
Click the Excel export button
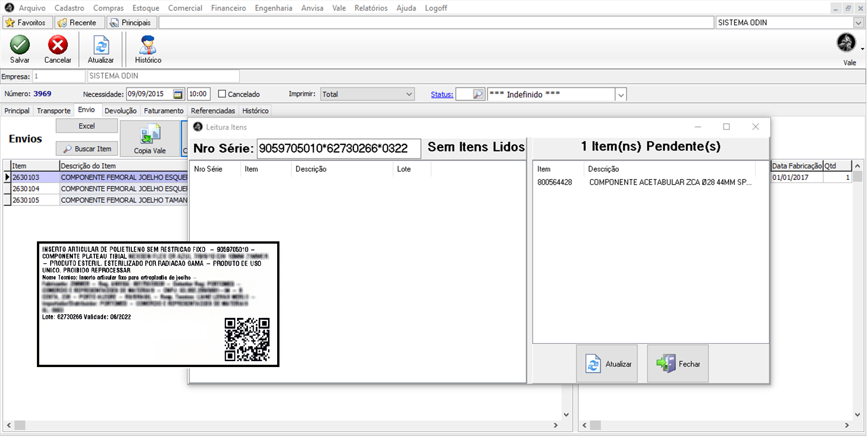(87, 126)
